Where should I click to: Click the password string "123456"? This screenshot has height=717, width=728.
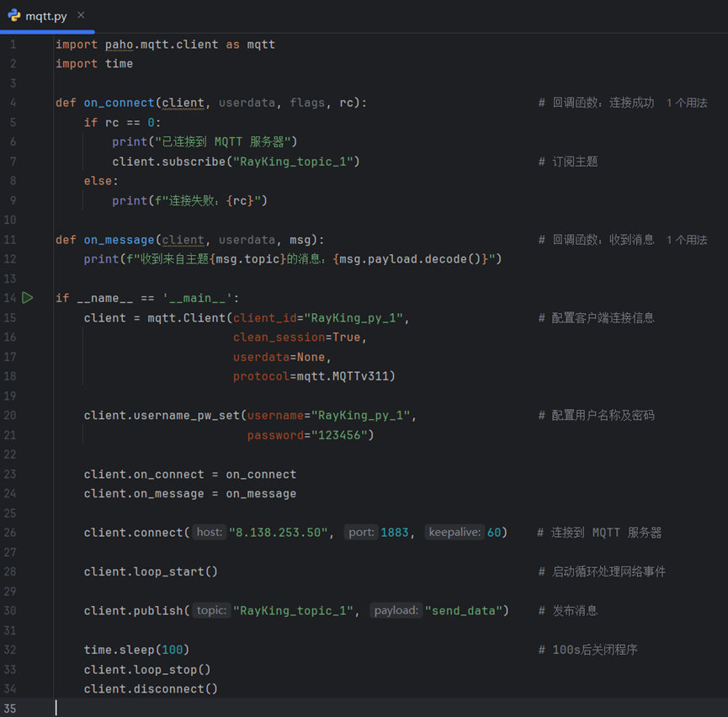(342, 435)
